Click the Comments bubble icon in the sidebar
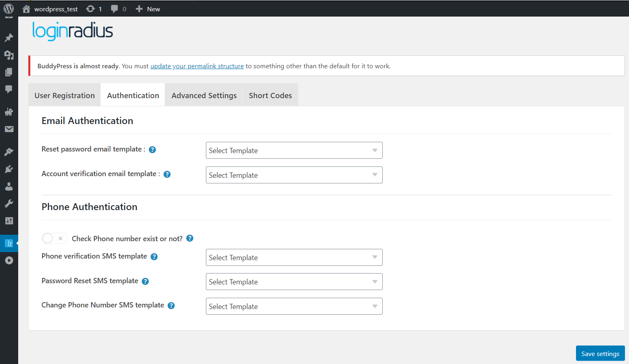The height and width of the screenshot is (364, 629). tap(8, 89)
